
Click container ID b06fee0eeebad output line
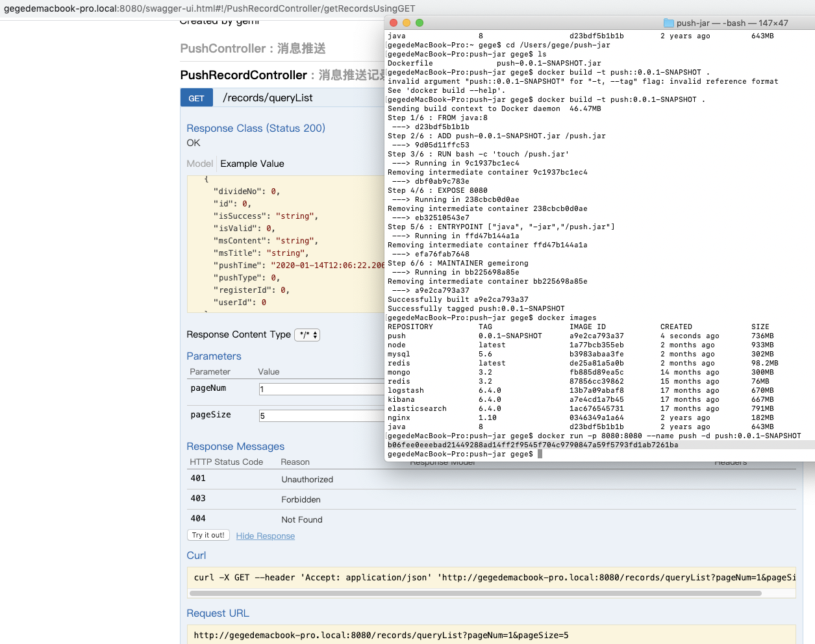click(x=533, y=445)
